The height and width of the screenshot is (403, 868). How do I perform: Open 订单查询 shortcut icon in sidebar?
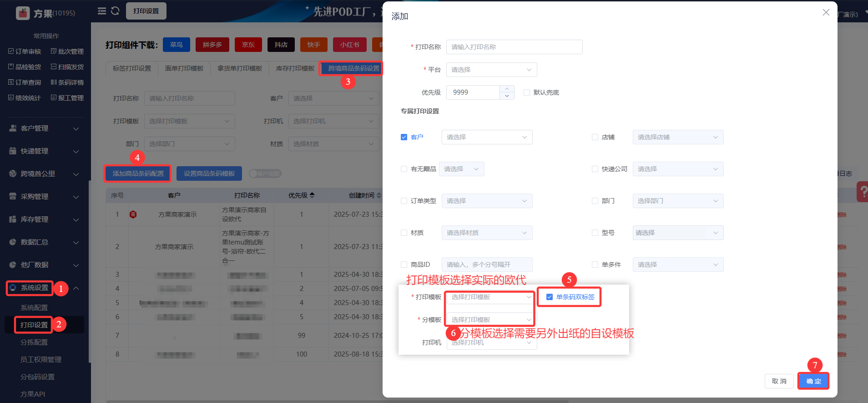click(11, 82)
